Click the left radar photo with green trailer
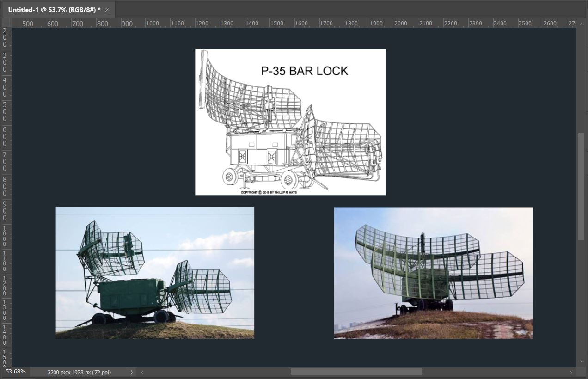588x379 pixels. (x=155, y=273)
